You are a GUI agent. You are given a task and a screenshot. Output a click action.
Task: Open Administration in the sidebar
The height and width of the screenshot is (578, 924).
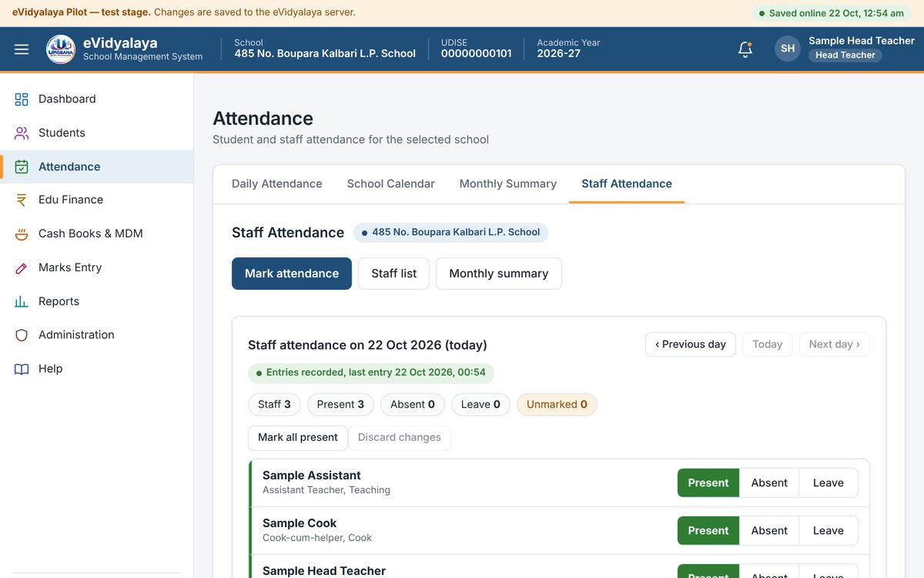point(96,334)
